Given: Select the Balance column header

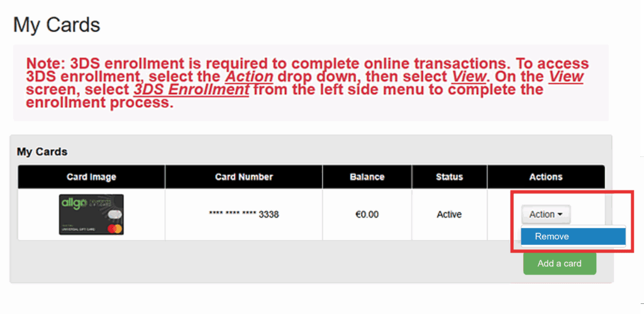Looking at the screenshot, I should 367,177.
